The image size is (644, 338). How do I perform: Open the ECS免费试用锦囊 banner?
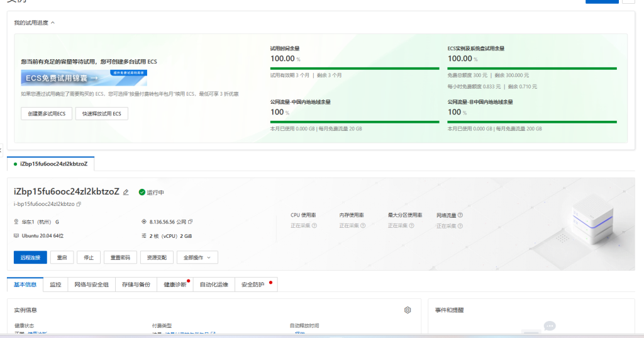[x=84, y=78]
